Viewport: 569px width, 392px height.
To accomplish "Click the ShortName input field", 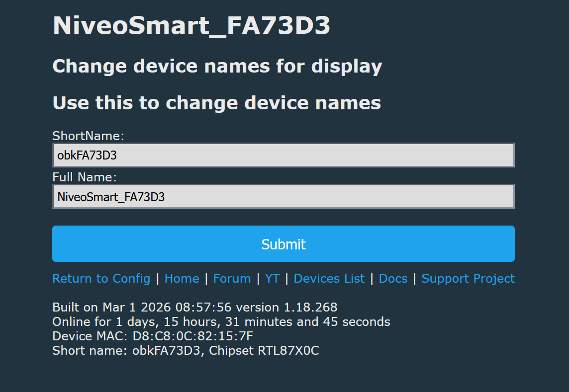I will pyautogui.click(x=283, y=156).
